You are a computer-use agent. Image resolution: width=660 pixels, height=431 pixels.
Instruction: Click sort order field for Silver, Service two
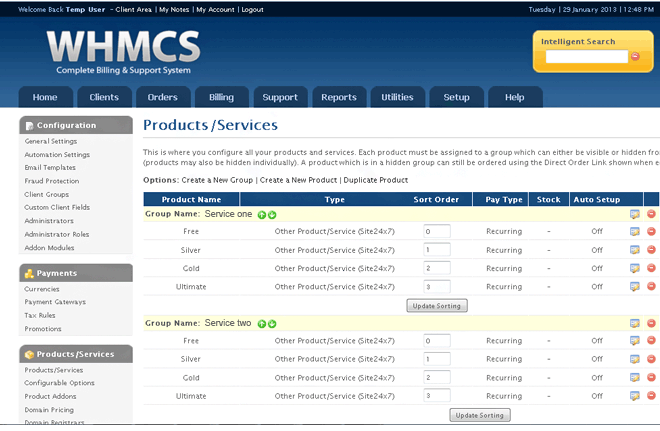click(x=437, y=359)
